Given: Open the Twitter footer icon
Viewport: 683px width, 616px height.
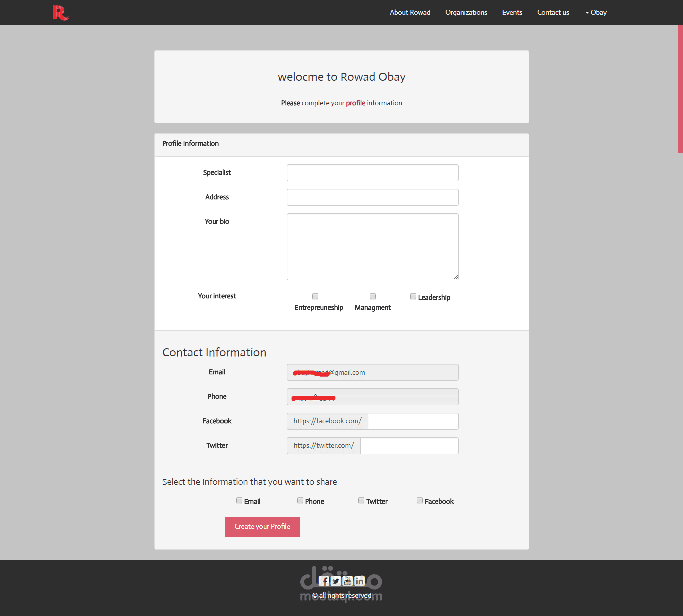Looking at the screenshot, I should pos(336,581).
